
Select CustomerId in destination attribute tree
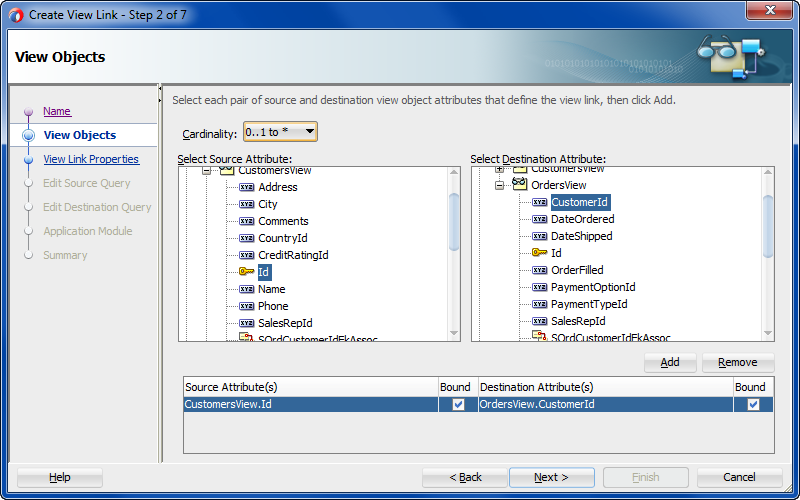click(580, 202)
